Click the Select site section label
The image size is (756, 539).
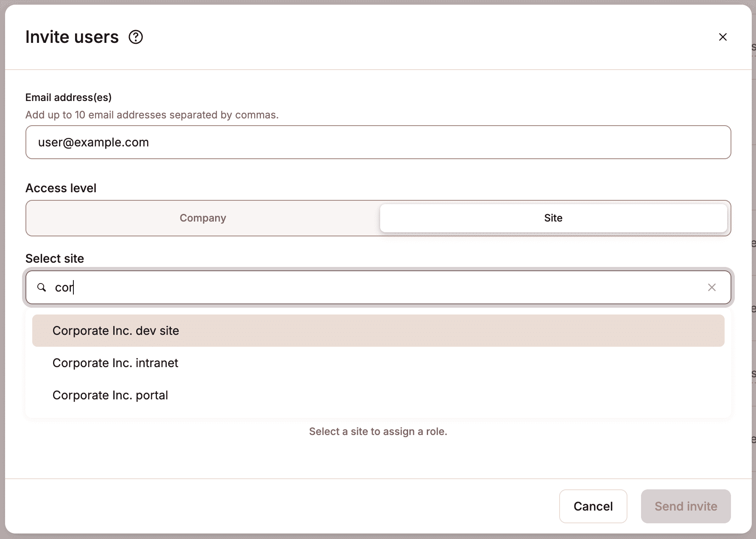[54, 258]
